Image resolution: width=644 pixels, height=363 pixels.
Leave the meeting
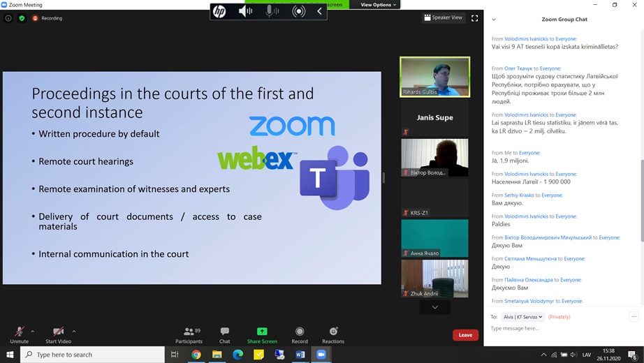click(465, 335)
